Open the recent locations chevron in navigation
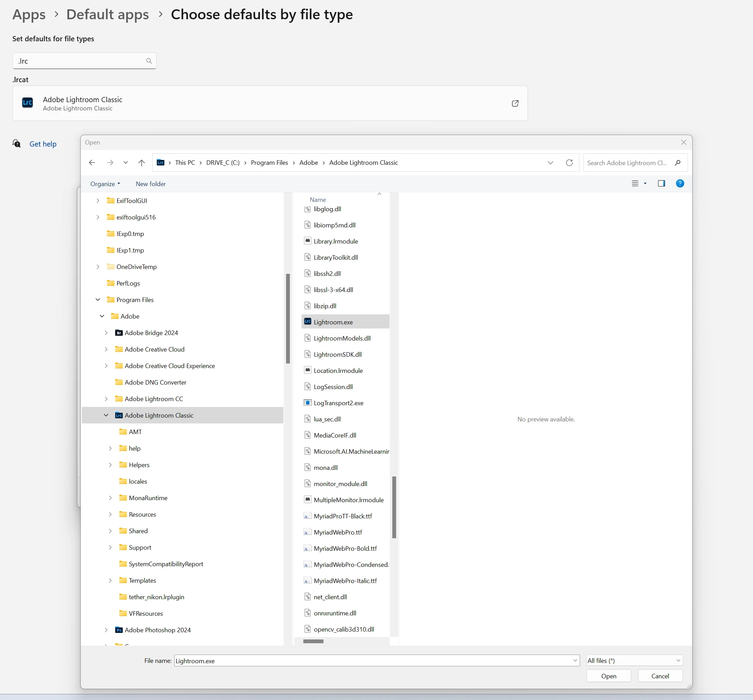 tap(125, 162)
